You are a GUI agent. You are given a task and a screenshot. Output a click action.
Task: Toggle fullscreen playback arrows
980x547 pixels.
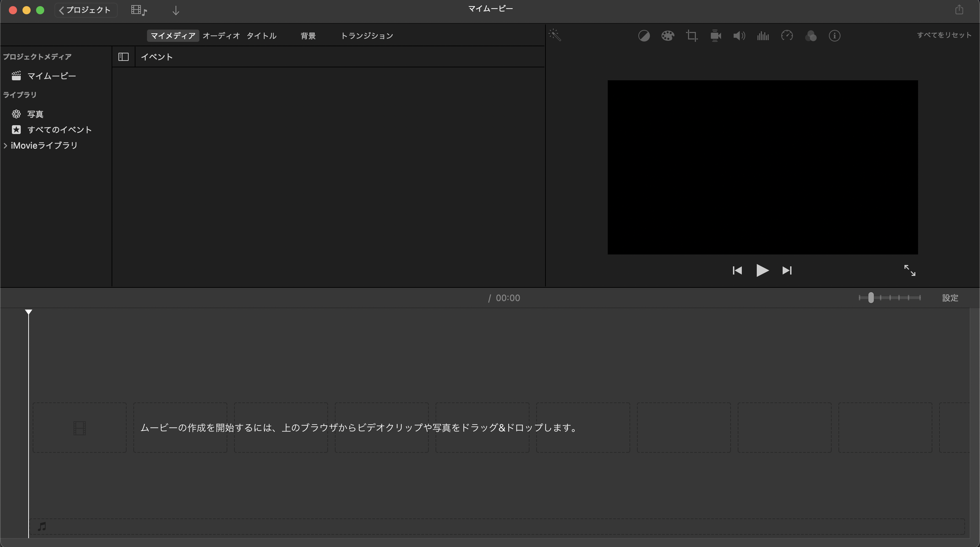(909, 270)
